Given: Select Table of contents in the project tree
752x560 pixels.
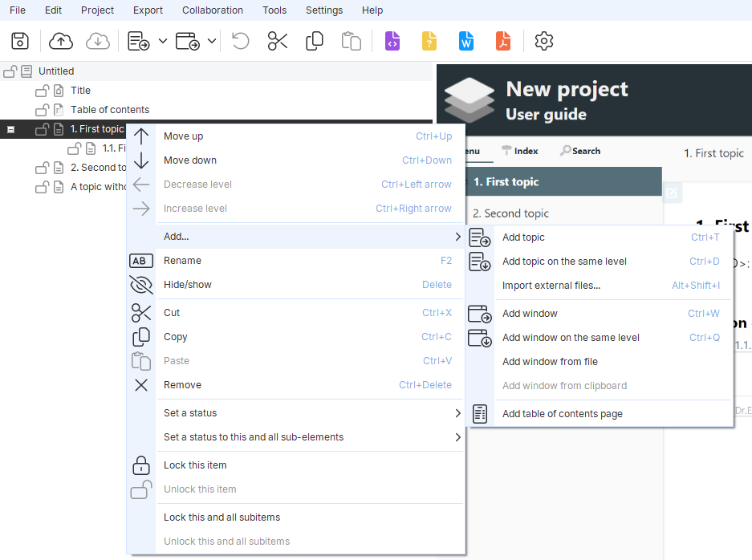Looking at the screenshot, I should pyautogui.click(x=110, y=110).
